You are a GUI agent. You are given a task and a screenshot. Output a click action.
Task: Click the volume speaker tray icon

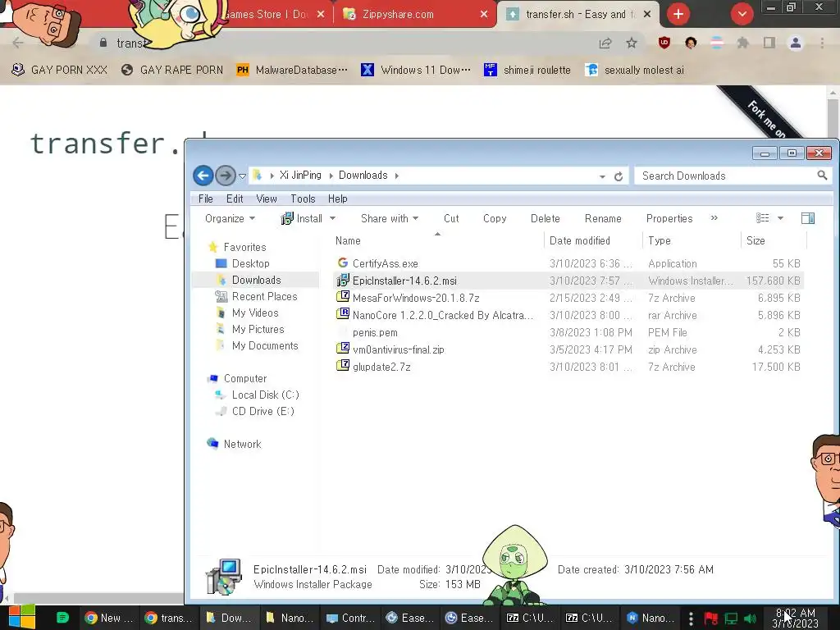(x=751, y=619)
